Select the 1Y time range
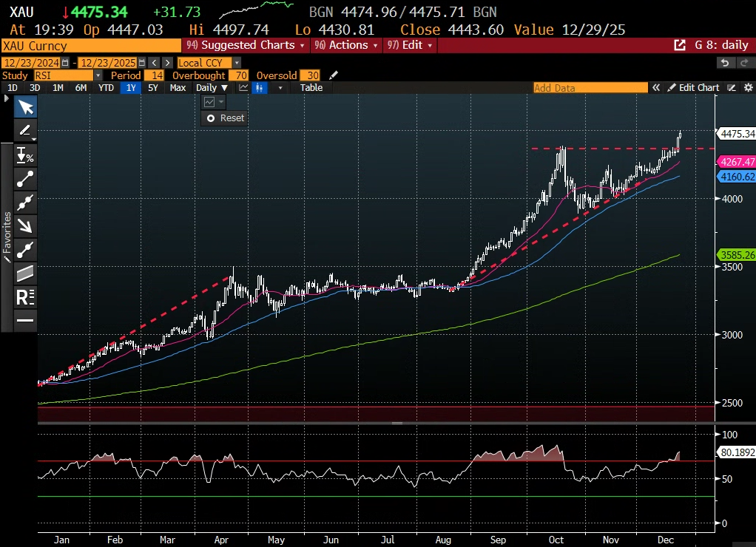This screenshot has height=547, width=756. click(131, 88)
